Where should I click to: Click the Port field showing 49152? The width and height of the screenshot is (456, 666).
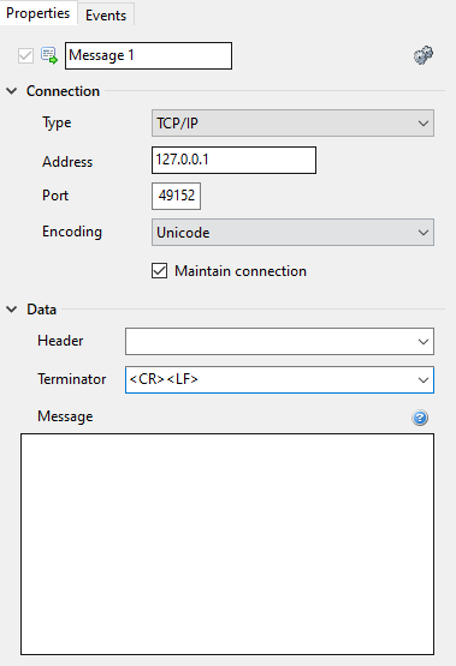click(176, 196)
